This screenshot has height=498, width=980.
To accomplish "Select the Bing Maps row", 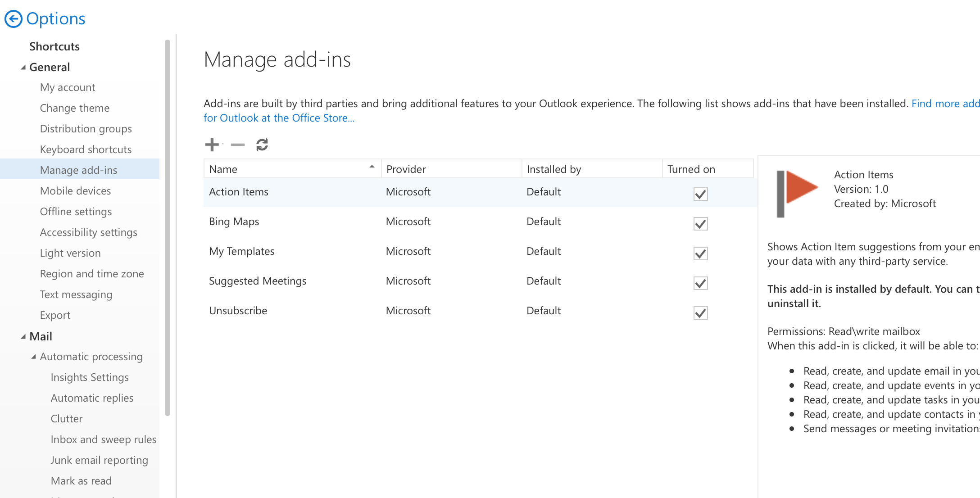I will click(478, 222).
